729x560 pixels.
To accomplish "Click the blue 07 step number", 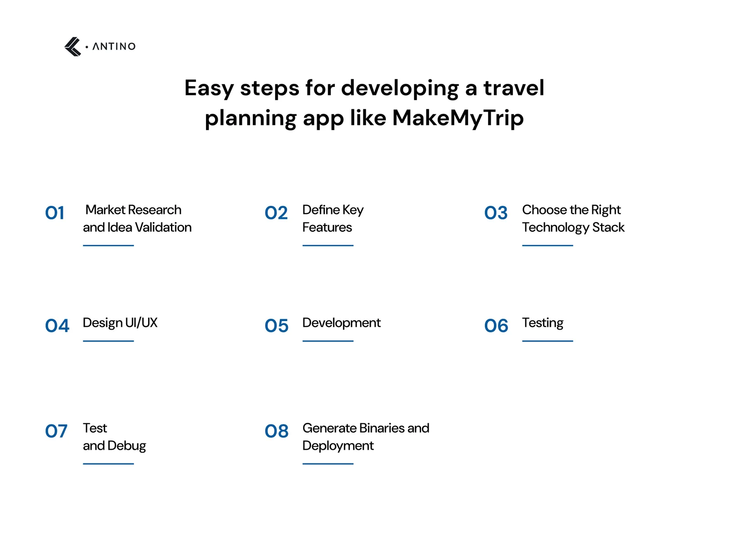I will tap(56, 431).
